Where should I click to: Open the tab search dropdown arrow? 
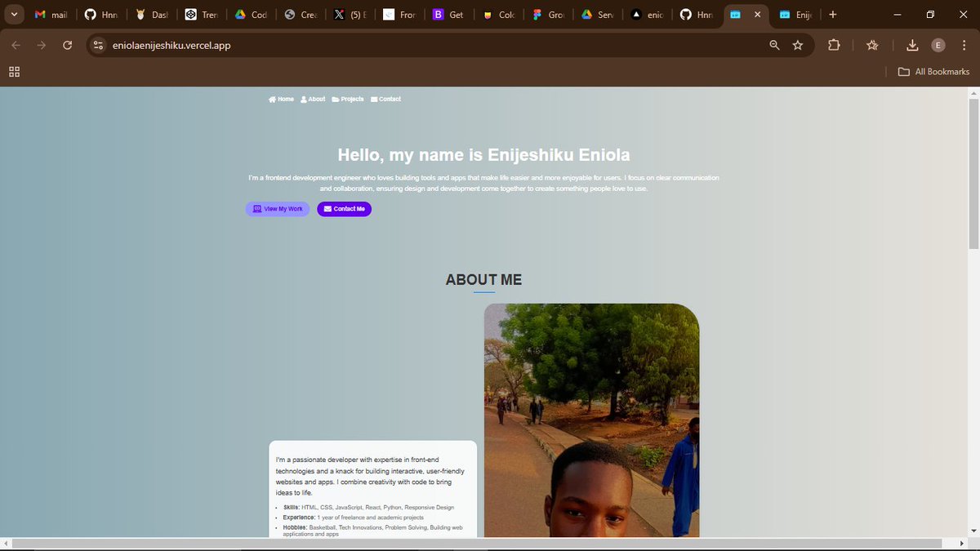14,15
